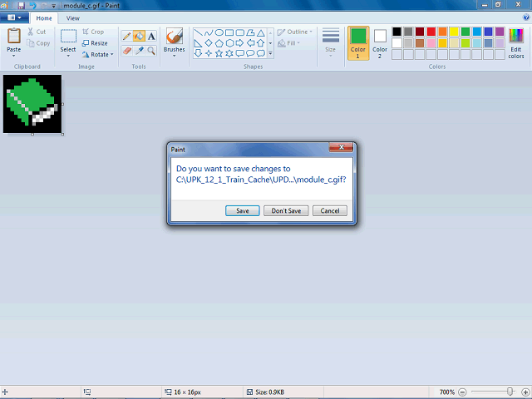
Task: Open the Paint application menu button
Action: (x=14, y=17)
